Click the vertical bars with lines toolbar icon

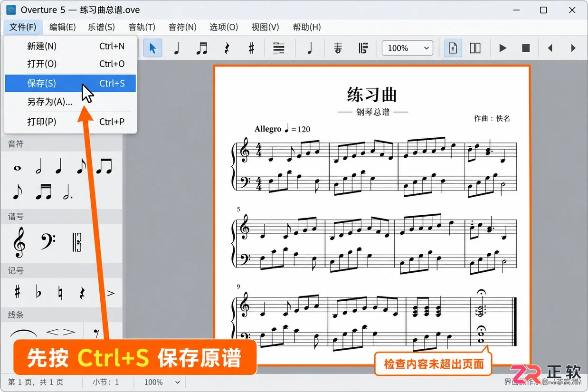pos(363,48)
